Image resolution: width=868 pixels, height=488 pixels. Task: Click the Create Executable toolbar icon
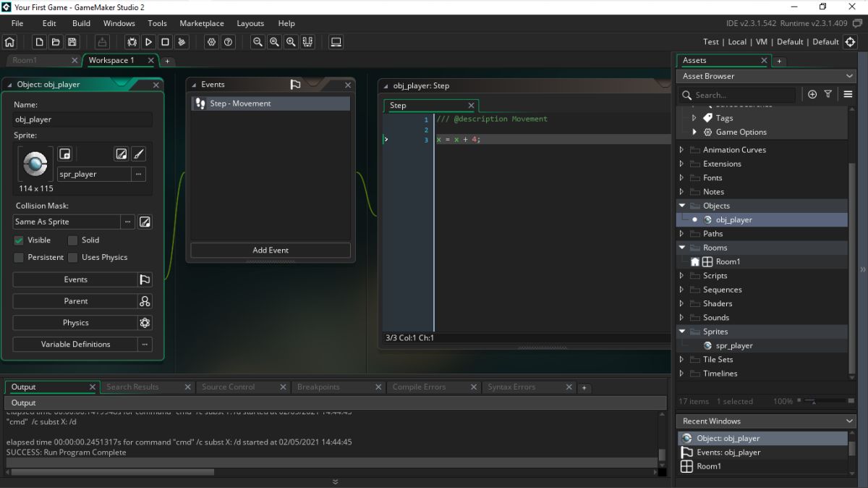click(x=102, y=42)
